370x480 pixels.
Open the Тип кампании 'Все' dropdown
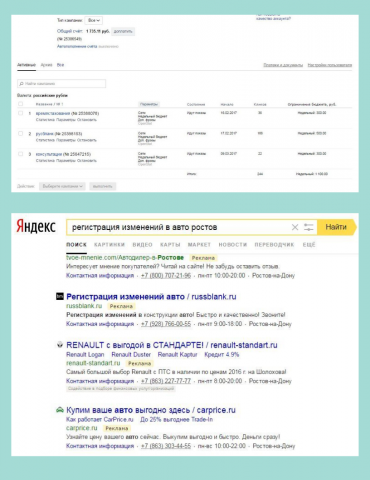click(x=94, y=20)
